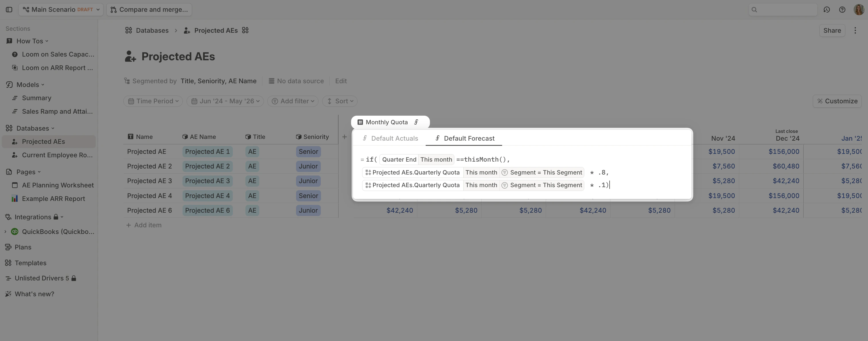868x341 pixels.
Task: Open the user profile avatar
Action: [x=858, y=9]
